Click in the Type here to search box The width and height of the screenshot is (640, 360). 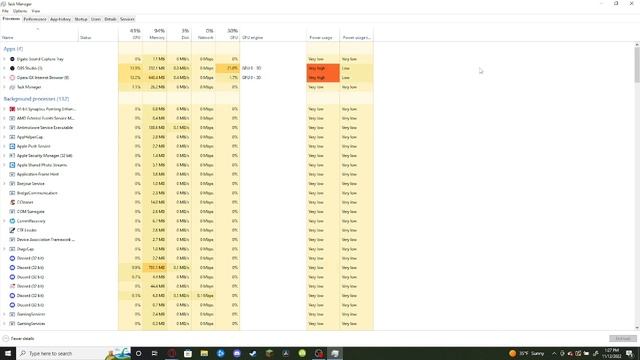click(x=65, y=353)
